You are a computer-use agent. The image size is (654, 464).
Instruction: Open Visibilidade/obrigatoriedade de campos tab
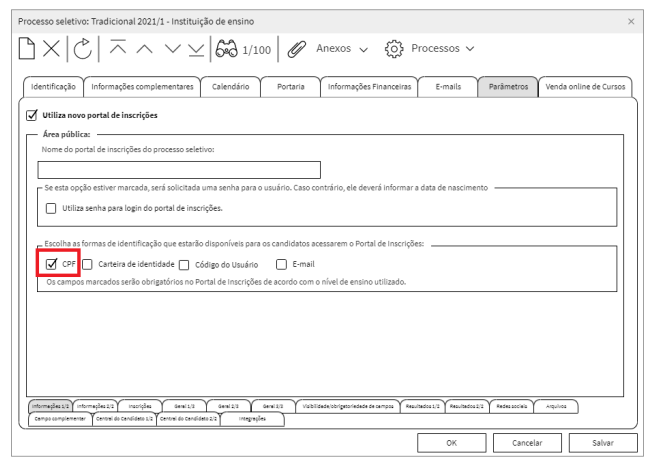348,406
